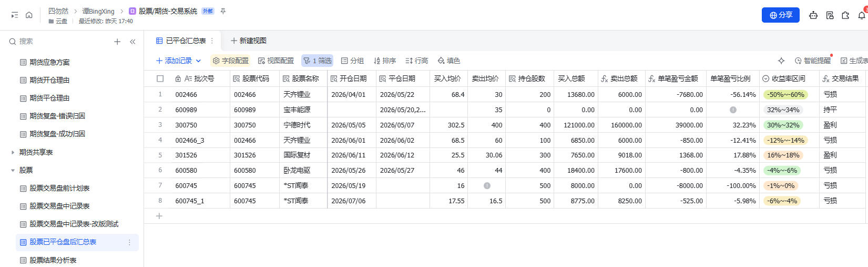The image size is (868, 267).
Task: Open notifications bell icon
Action: pos(861,15)
